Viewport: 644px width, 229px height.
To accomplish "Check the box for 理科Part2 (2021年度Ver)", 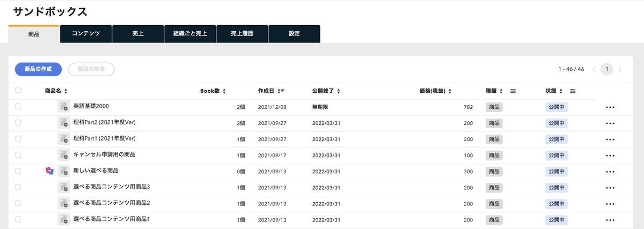I will (18, 123).
